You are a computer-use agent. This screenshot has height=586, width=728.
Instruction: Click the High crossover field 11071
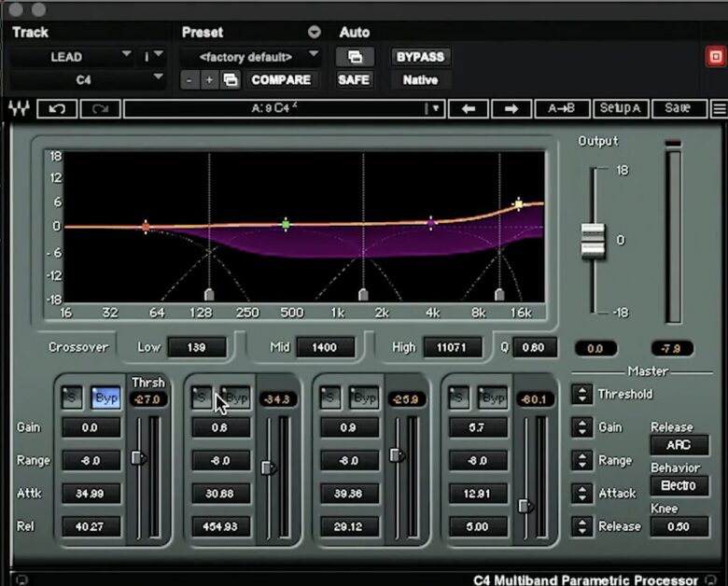(453, 347)
